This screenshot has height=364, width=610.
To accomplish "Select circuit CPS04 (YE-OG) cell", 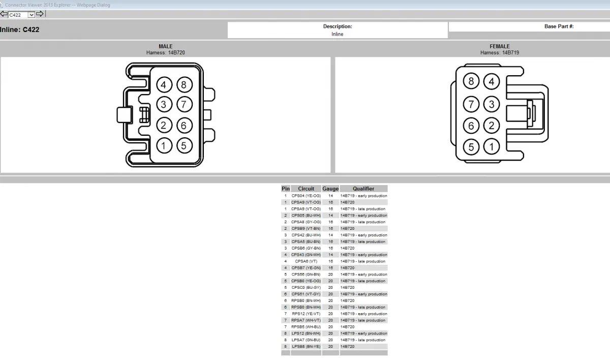I will click(306, 196).
